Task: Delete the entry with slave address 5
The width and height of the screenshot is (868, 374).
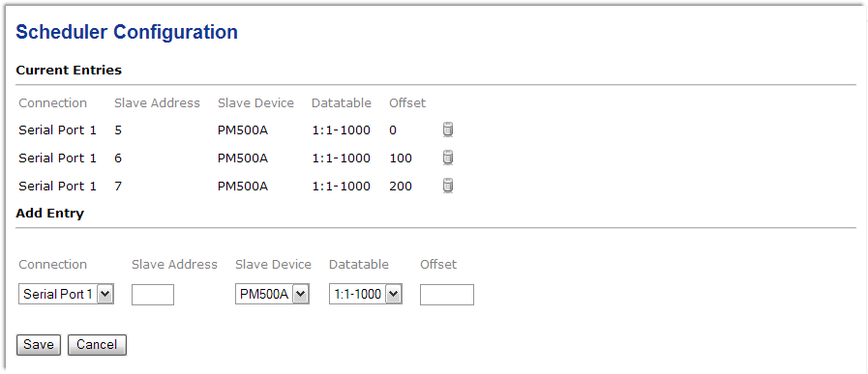Action: pos(448,130)
